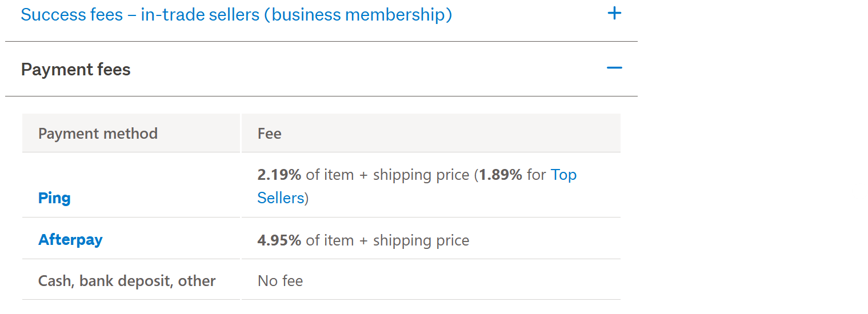868x314 pixels.
Task: Click 'business membership' text in Success fees
Action: click(x=358, y=14)
